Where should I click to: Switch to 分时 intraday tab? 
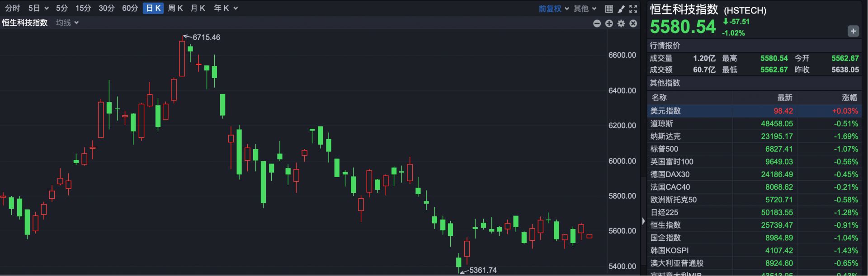click(13, 8)
